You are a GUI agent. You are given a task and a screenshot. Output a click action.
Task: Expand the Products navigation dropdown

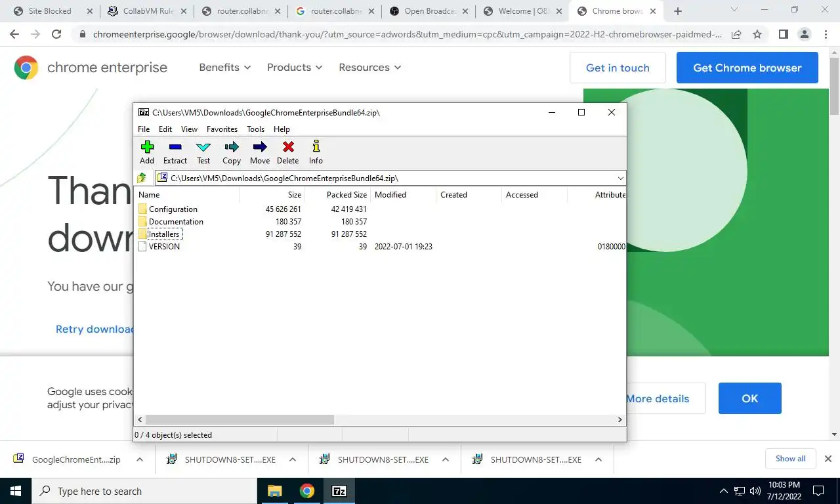pyautogui.click(x=295, y=68)
